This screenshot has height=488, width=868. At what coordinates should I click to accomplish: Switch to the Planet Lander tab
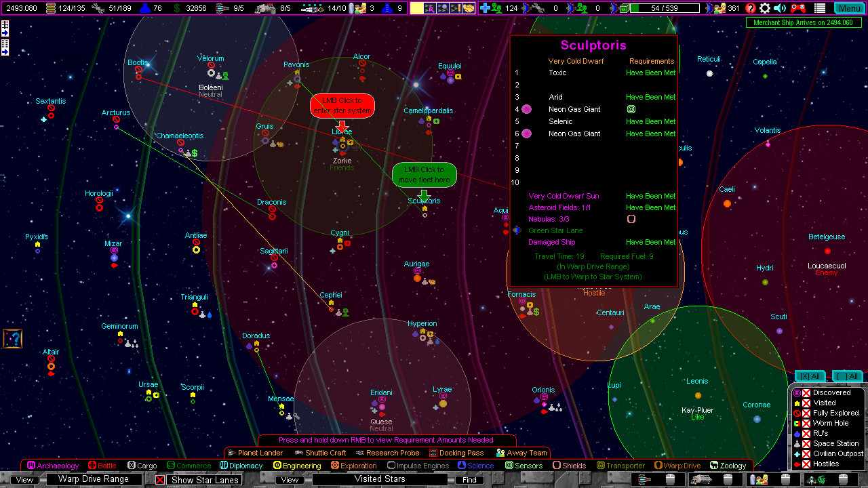(x=260, y=452)
